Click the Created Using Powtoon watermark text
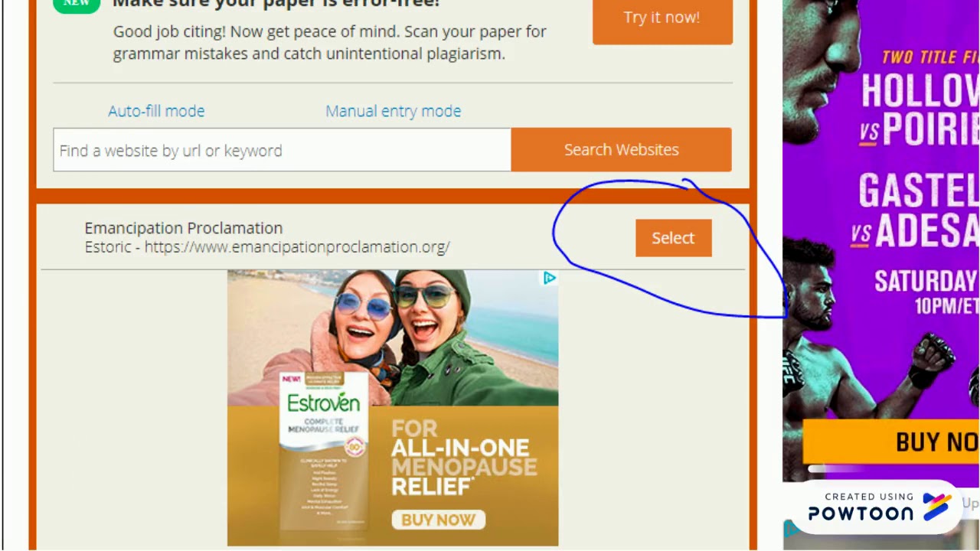The width and height of the screenshot is (980, 551). (x=861, y=507)
